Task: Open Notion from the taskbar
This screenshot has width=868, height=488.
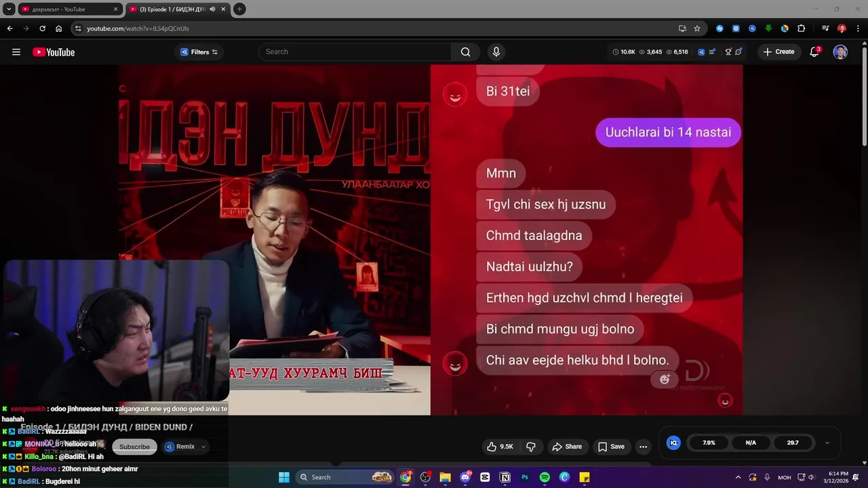Action: point(505,477)
